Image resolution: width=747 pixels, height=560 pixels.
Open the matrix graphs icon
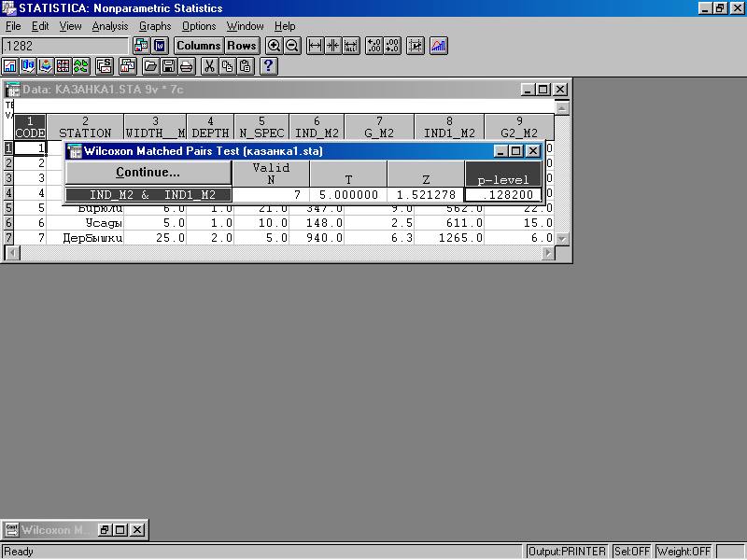[63, 65]
